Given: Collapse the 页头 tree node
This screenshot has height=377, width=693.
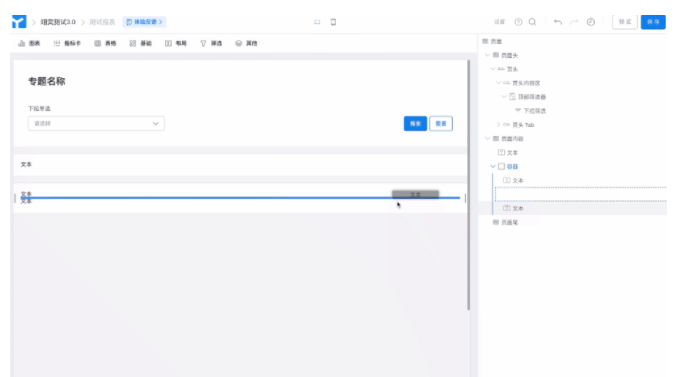Looking at the screenshot, I should point(493,69).
